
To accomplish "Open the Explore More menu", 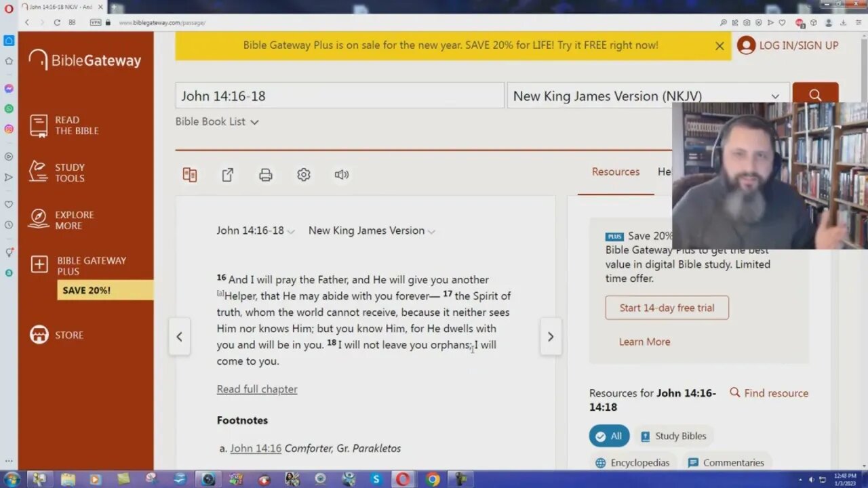I will pos(61,220).
